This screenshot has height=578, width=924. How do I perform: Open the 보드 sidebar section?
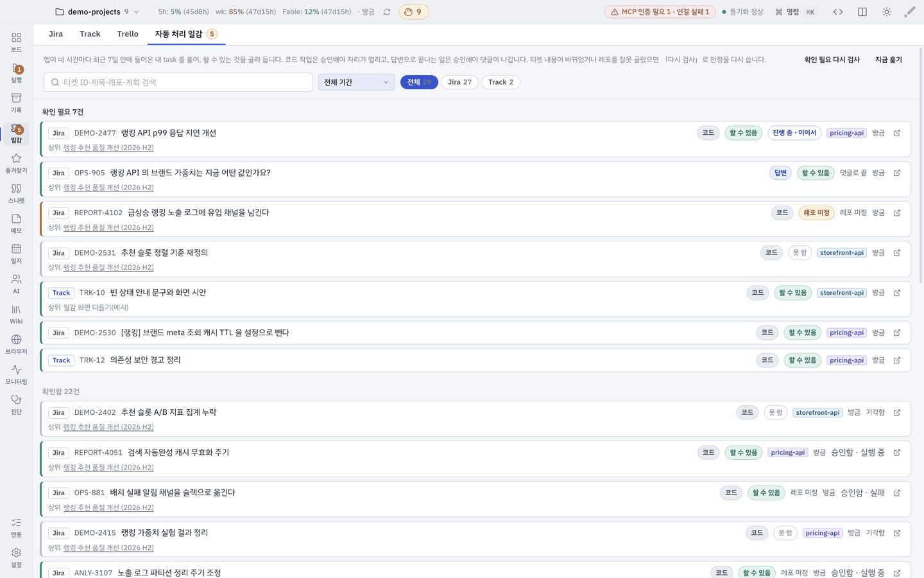(x=16, y=42)
